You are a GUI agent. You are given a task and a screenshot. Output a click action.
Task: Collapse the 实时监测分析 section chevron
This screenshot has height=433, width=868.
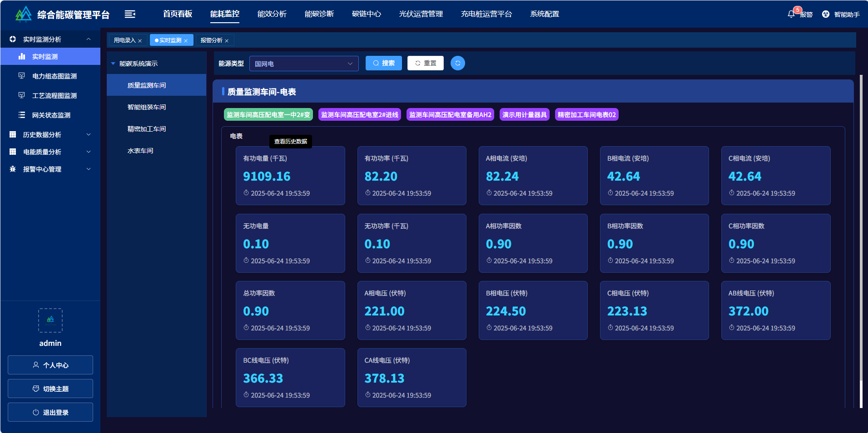pos(89,39)
